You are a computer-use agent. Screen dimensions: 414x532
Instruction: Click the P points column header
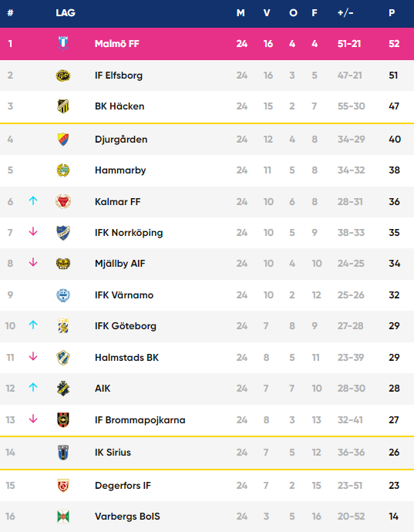[x=392, y=13]
